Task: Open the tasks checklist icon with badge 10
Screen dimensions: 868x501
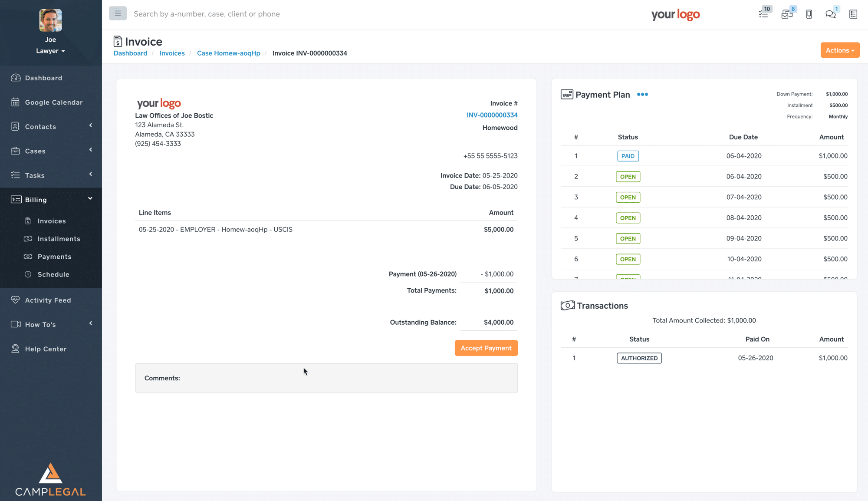Action: [763, 14]
